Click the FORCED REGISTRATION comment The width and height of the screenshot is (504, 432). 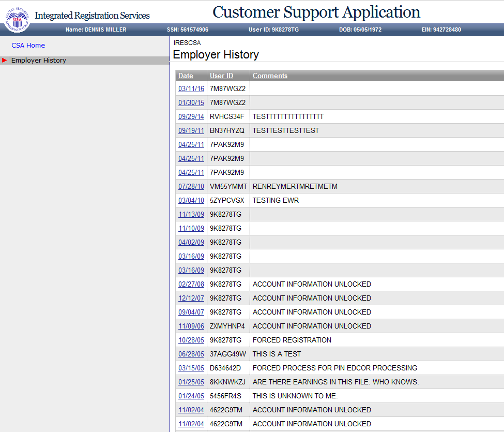pos(292,340)
